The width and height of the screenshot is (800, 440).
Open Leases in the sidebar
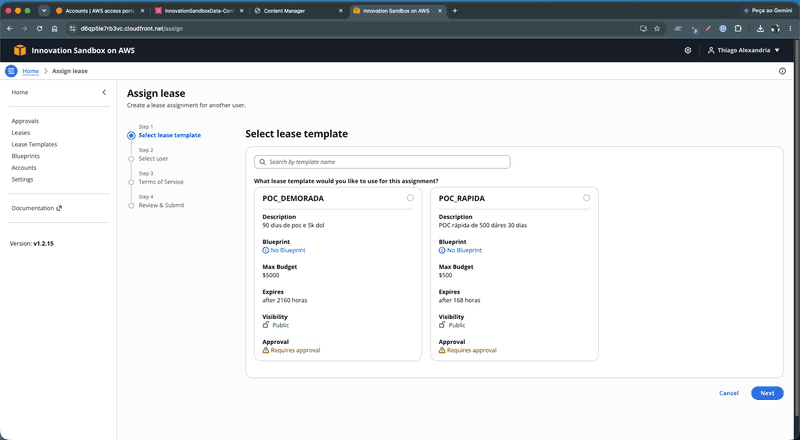(21, 133)
